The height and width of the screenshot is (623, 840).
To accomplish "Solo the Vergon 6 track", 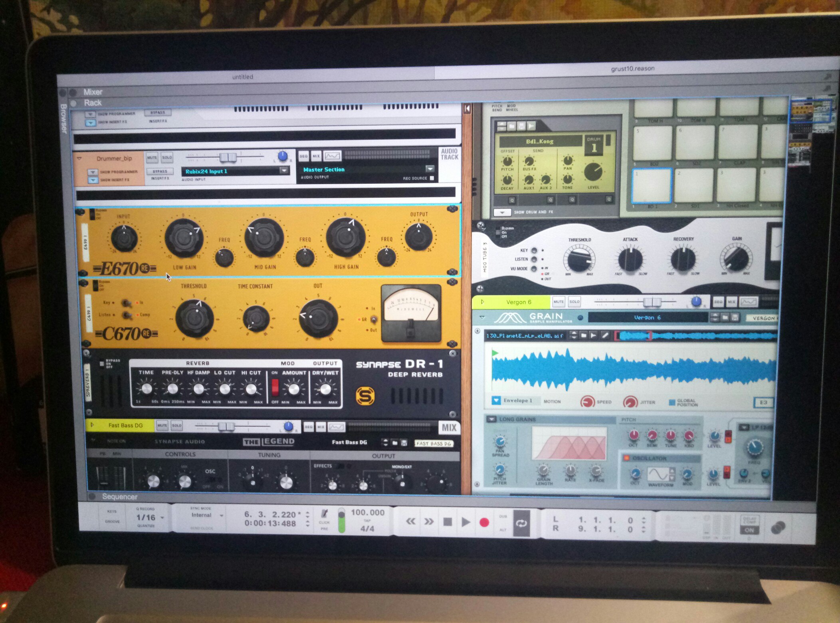I will tap(575, 302).
